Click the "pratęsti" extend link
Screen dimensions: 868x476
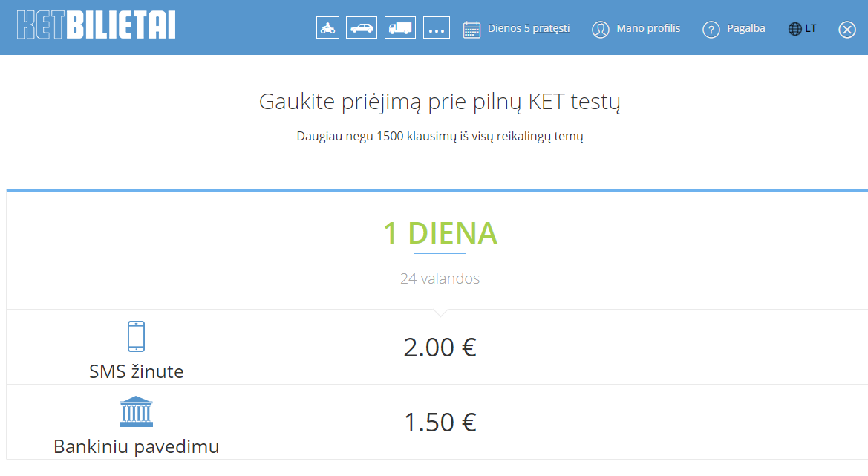[551, 29]
